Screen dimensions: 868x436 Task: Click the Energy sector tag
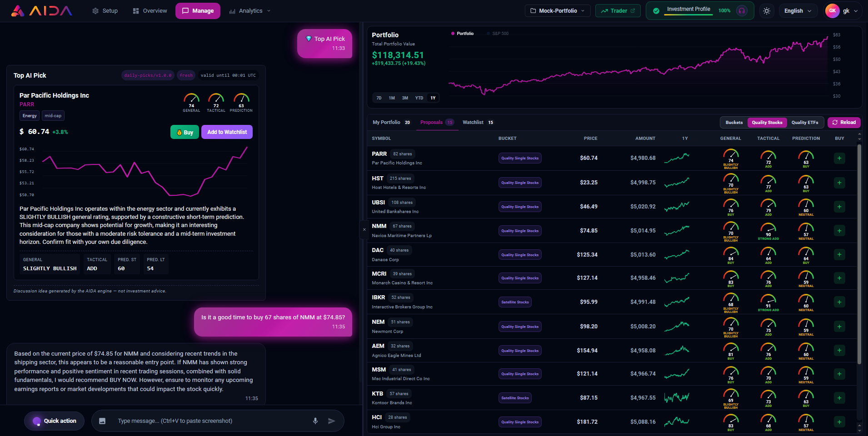pos(30,116)
